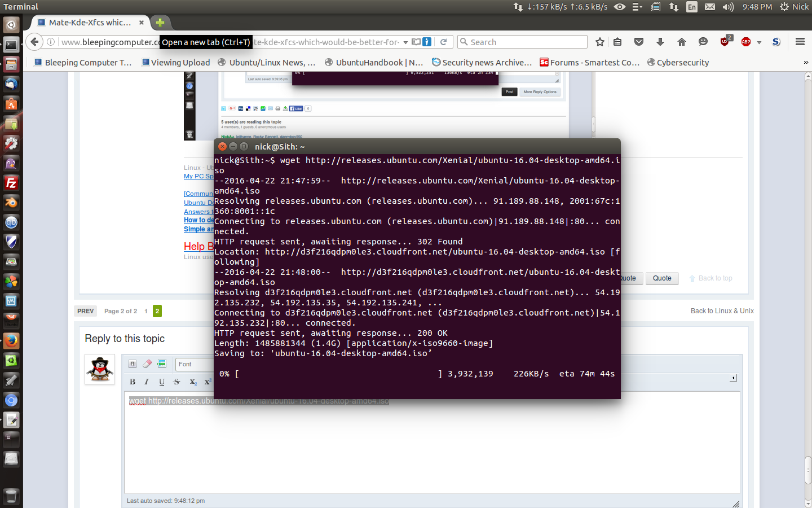Open Ubuntu/Linux News bookmark
Image resolution: width=812 pixels, height=508 pixels.
[267, 62]
